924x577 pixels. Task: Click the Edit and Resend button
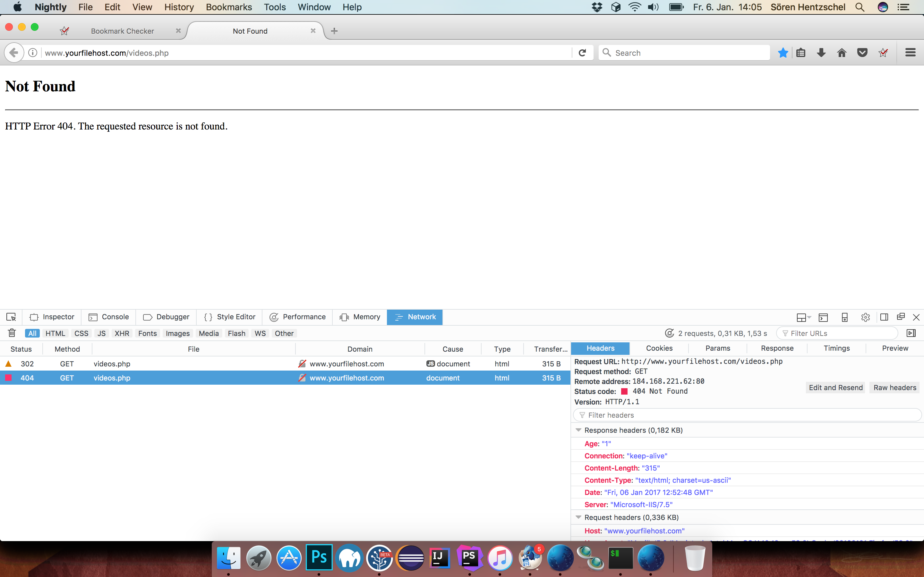(x=835, y=388)
